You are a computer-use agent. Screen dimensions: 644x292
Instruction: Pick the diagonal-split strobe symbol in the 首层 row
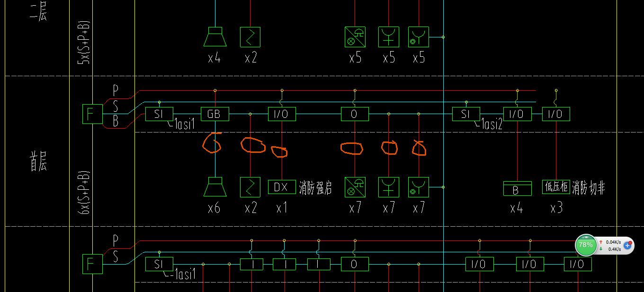point(355,187)
